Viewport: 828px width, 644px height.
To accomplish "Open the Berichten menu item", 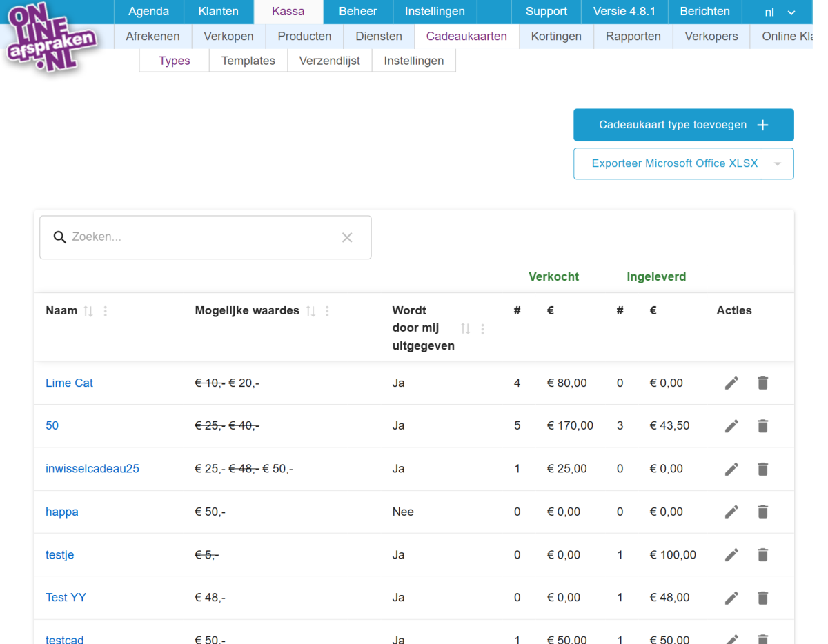I will coord(704,12).
